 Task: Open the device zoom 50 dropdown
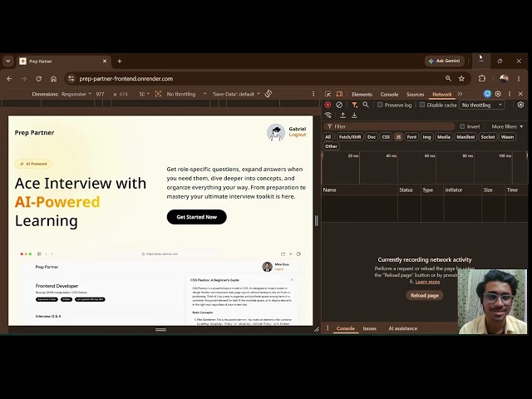tap(144, 94)
